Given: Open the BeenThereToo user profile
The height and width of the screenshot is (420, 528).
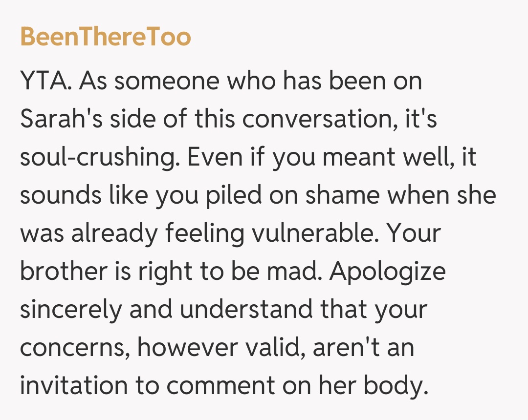Looking at the screenshot, I should (105, 37).
